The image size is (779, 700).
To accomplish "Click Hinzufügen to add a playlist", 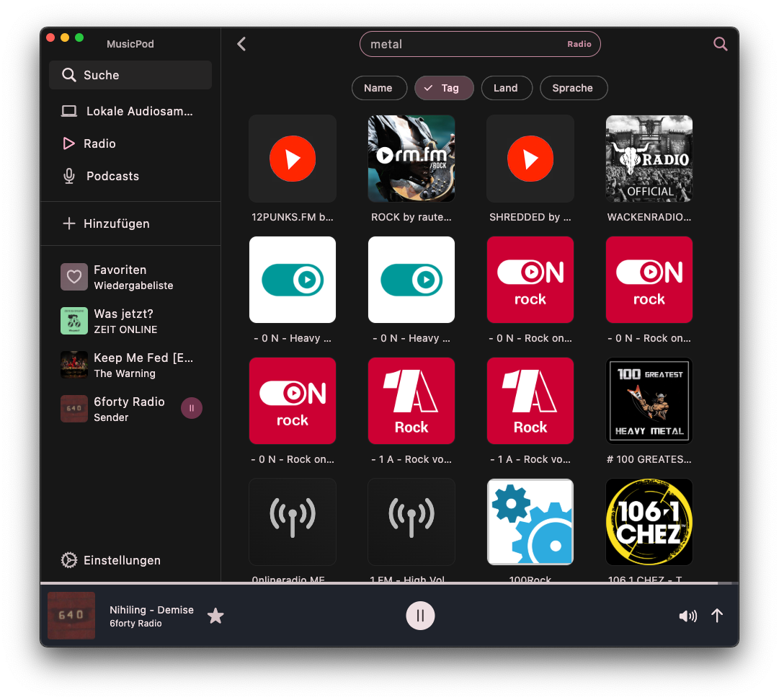I will [x=130, y=223].
